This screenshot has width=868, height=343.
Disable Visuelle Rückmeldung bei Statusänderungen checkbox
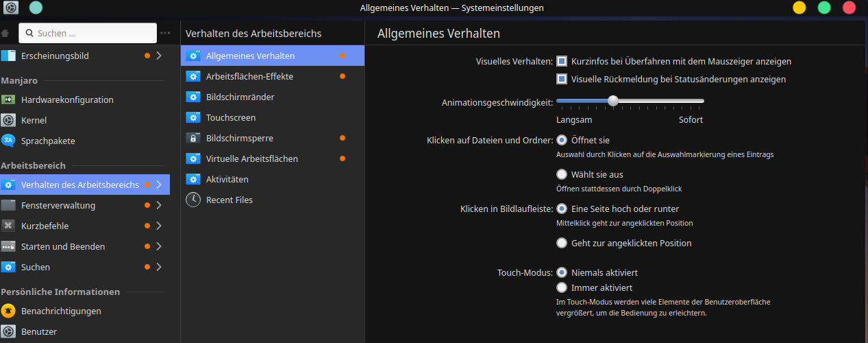coord(562,80)
